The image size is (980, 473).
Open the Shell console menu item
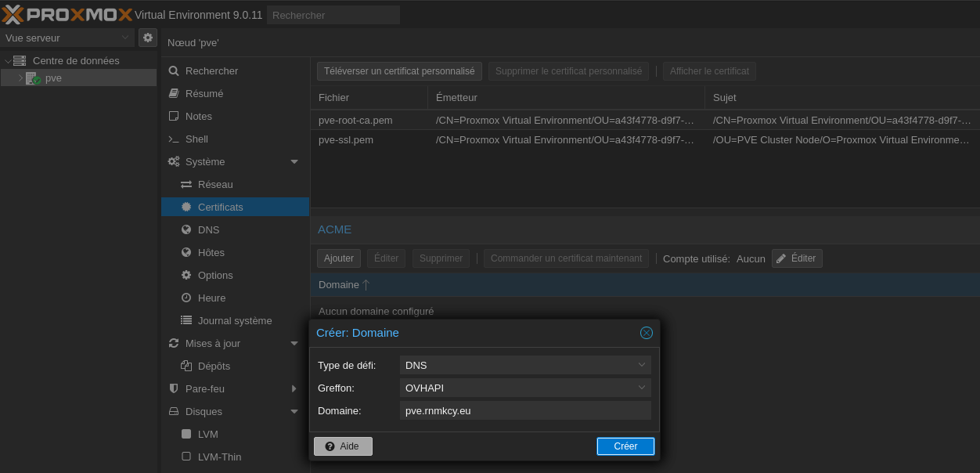[196, 139]
